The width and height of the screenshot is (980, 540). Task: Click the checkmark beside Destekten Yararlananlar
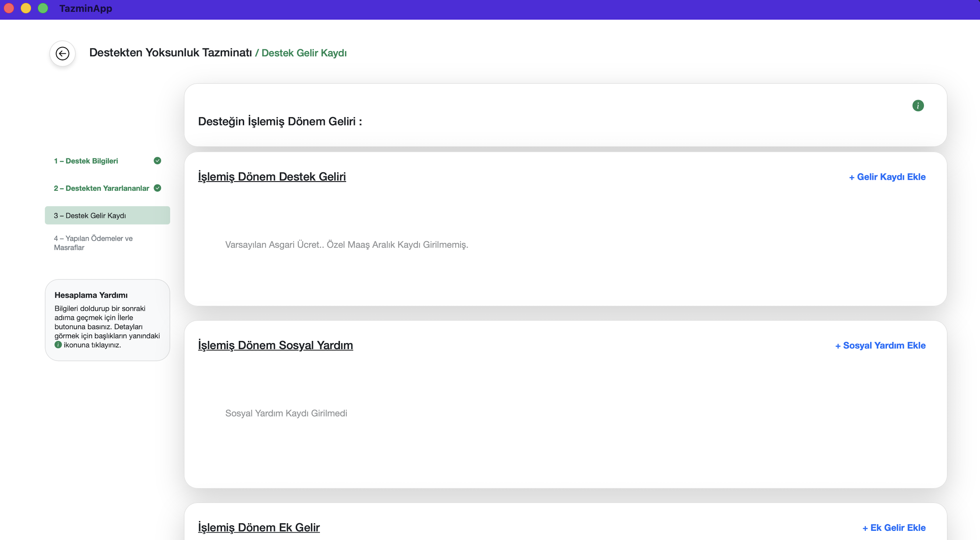(x=157, y=188)
